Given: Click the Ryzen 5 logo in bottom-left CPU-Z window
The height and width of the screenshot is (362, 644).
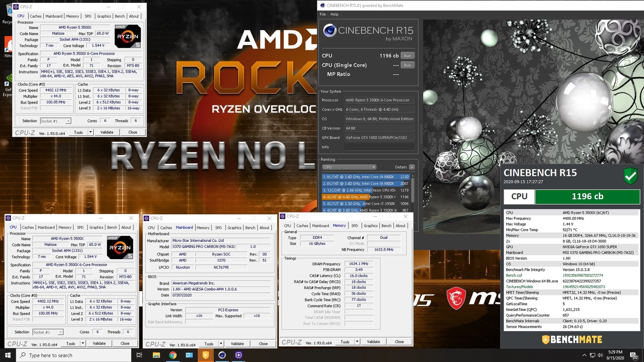Looking at the screenshot, I should (120, 247).
